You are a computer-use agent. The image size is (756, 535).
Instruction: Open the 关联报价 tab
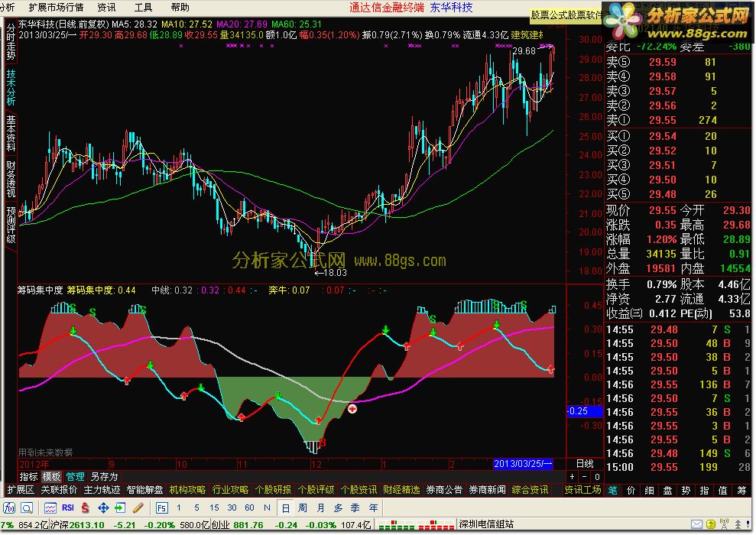pyautogui.click(x=59, y=490)
